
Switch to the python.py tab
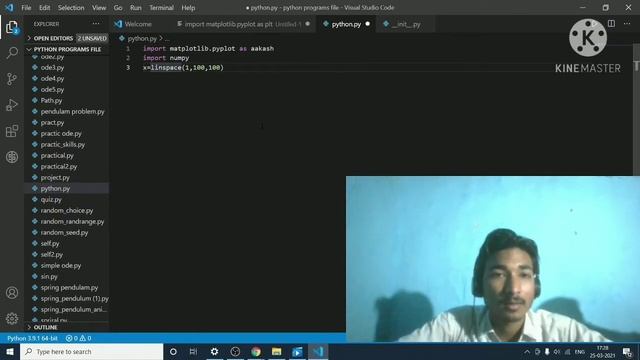pyautogui.click(x=347, y=24)
